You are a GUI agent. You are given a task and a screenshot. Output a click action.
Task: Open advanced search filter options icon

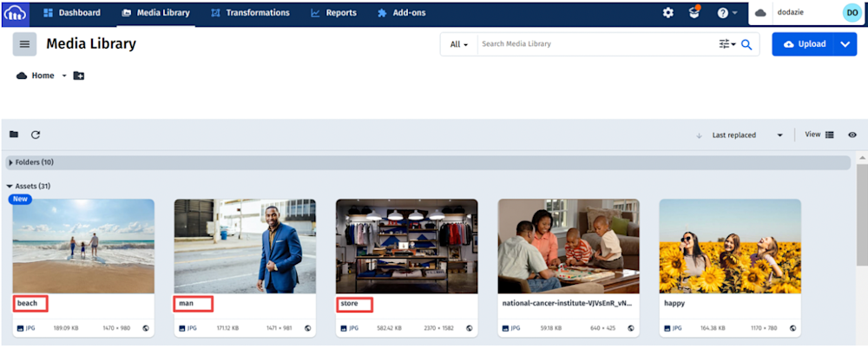726,44
